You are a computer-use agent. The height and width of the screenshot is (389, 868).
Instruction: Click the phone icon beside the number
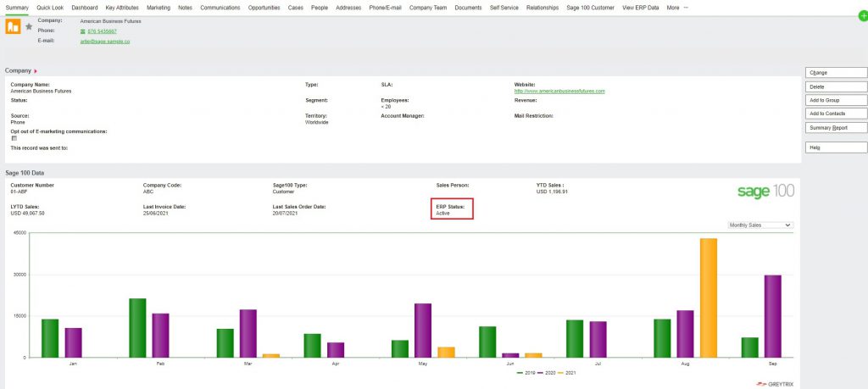click(x=83, y=31)
